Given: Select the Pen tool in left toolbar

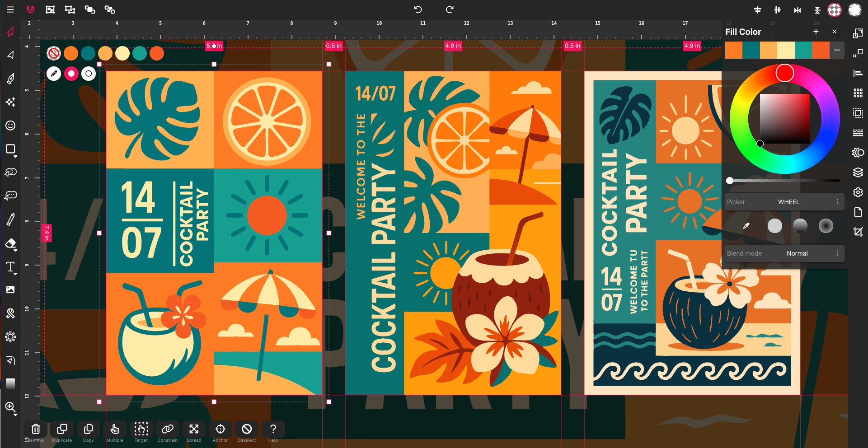Looking at the screenshot, I should pos(10,79).
